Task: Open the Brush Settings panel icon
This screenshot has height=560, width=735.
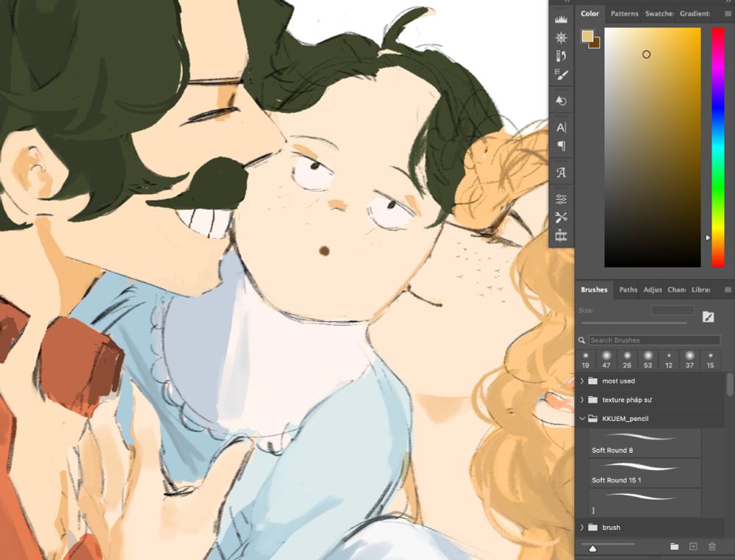Action: point(561,75)
